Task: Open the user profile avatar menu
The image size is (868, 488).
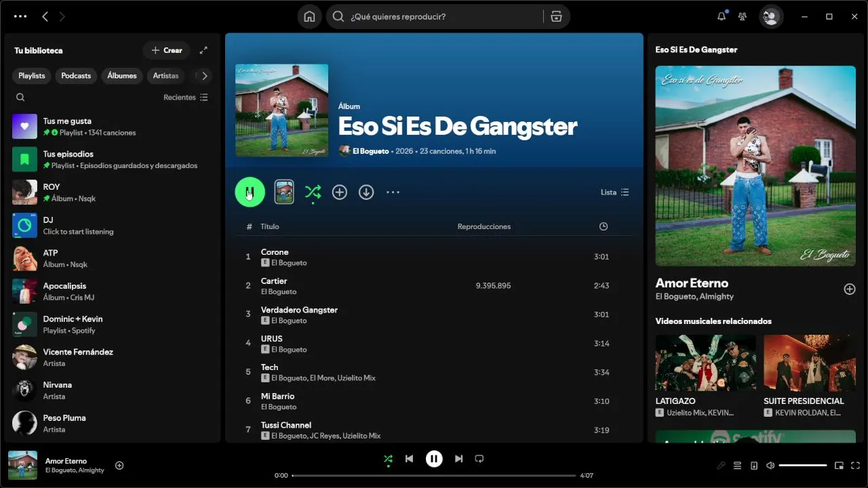Action: pyautogui.click(x=771, y=16)
